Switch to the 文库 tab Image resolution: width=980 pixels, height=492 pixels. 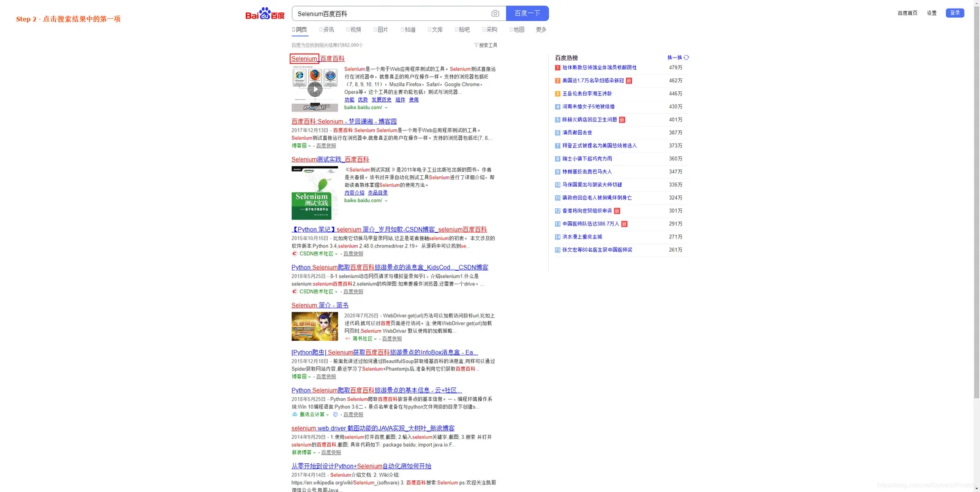435,29
